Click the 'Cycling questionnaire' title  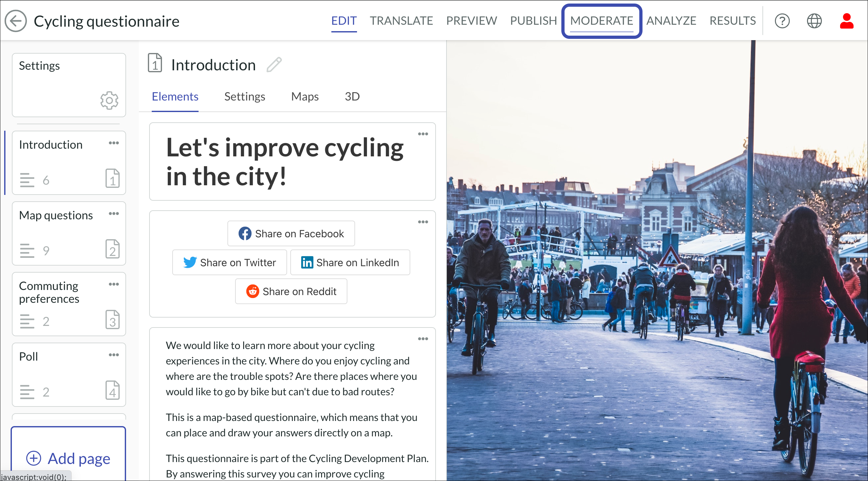[106, 21]
